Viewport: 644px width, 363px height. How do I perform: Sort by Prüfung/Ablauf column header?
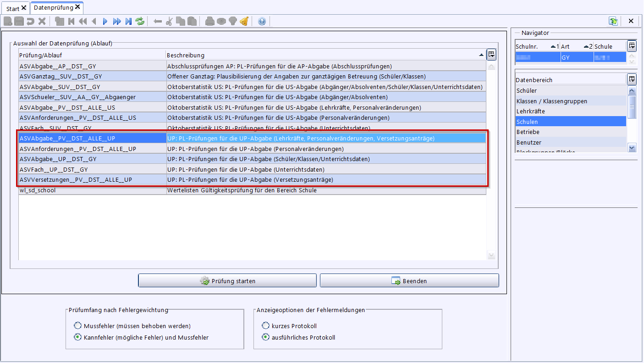[x=92, y=55]
